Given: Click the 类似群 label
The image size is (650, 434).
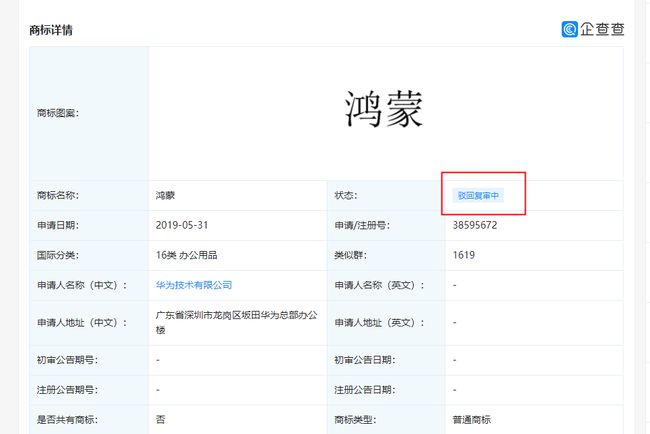Looking at the screenshot, I should pyautogui.click(x=350, y=255).
